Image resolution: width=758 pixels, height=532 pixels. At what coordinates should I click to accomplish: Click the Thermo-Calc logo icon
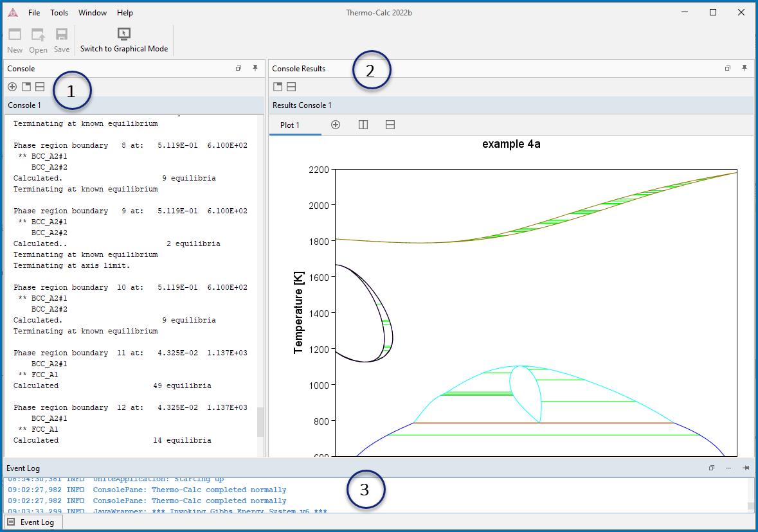[x=13, y=13]
